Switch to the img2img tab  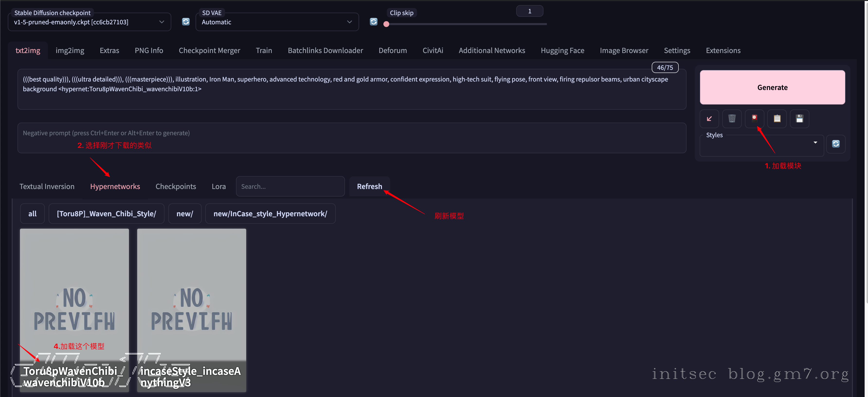70,51
